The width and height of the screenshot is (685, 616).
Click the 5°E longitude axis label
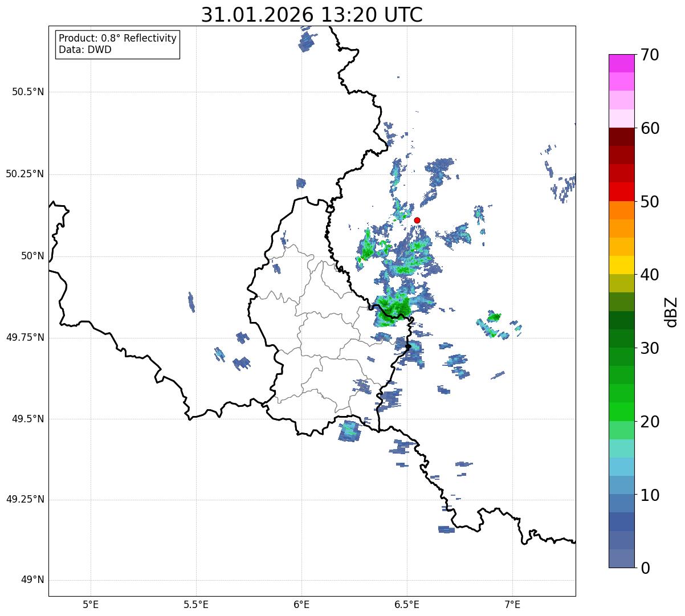click(91, 604)
